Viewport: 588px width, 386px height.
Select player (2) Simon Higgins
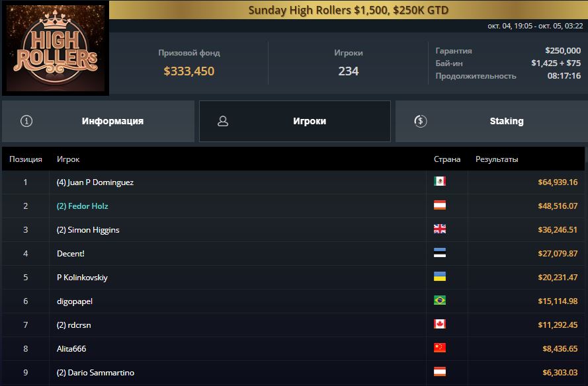point(88,230)
